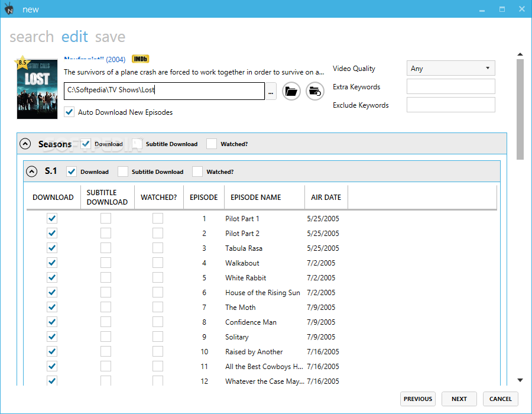This screenshot has height=414, width=532.
Task: Uncheck download for White Rabbit
Action: coord(52,277)
